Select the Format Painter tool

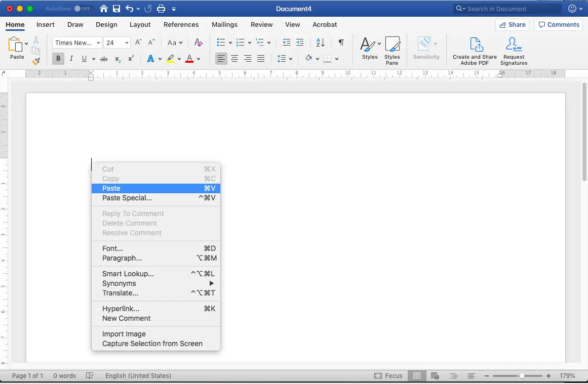(35, 62)
